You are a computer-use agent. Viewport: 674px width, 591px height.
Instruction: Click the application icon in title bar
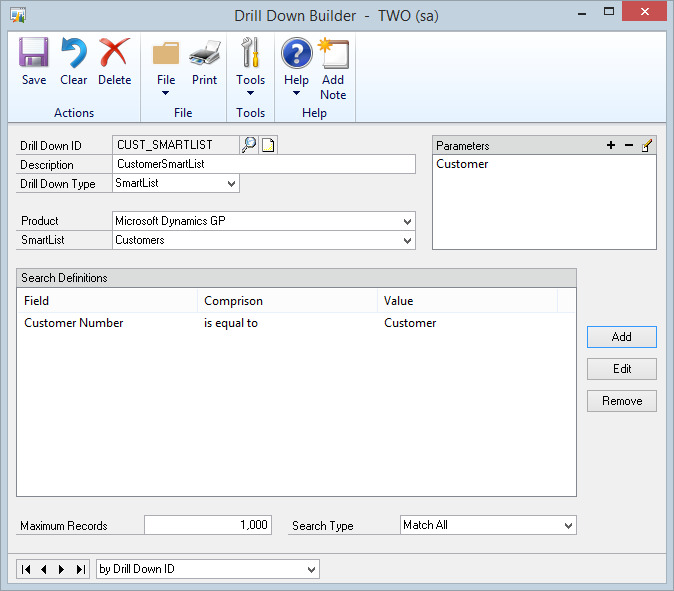coord(18,15)
